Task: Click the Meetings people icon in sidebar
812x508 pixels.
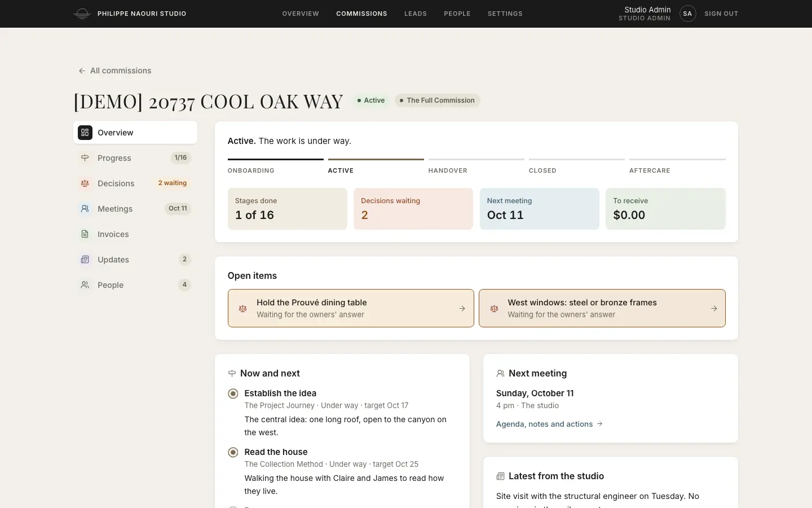Action: (x=85, y=209)
